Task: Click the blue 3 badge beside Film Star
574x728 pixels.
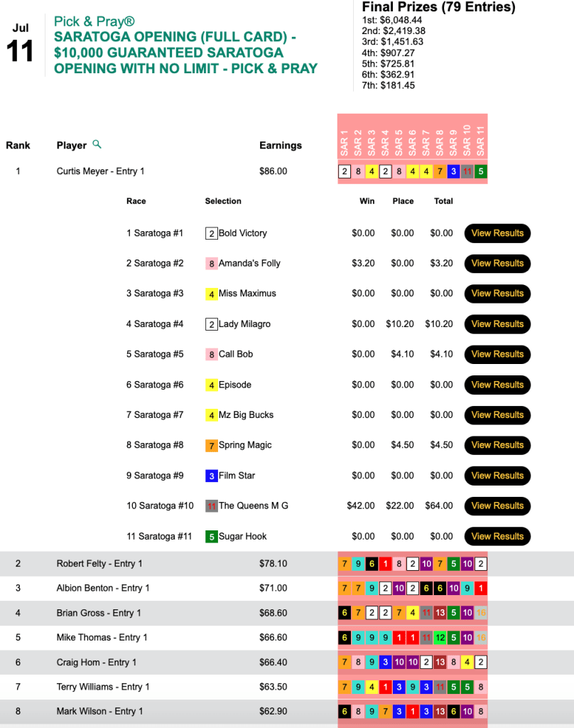Action: 211,476
